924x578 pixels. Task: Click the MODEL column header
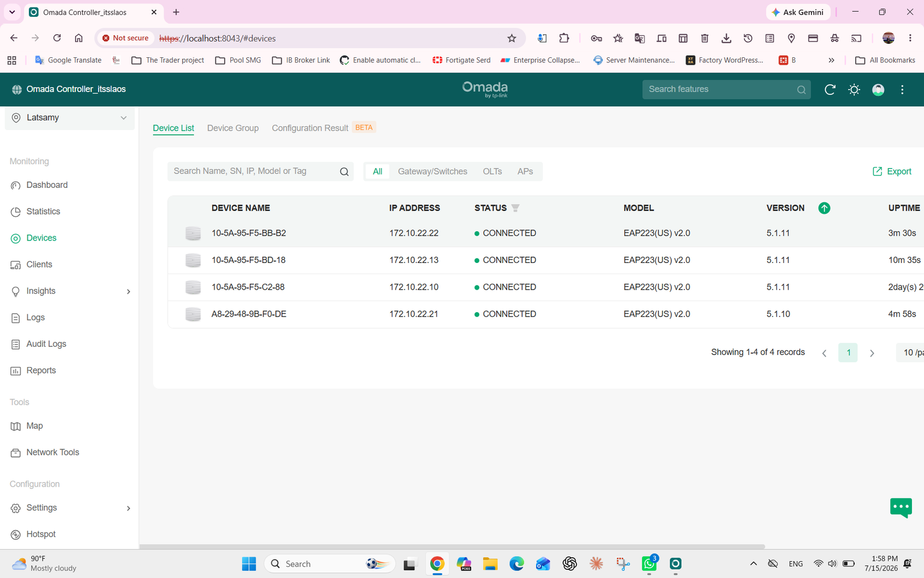(639, 208)
